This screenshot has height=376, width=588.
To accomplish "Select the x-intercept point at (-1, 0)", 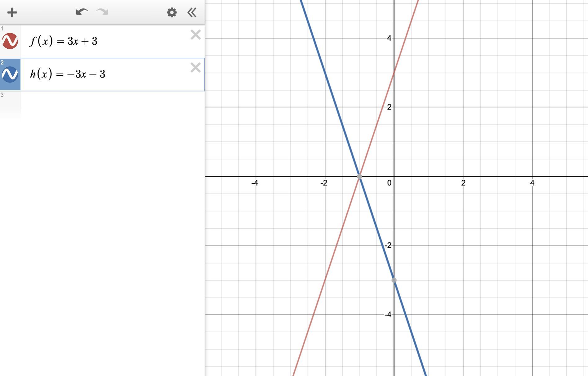I will [x=359, y=177].
